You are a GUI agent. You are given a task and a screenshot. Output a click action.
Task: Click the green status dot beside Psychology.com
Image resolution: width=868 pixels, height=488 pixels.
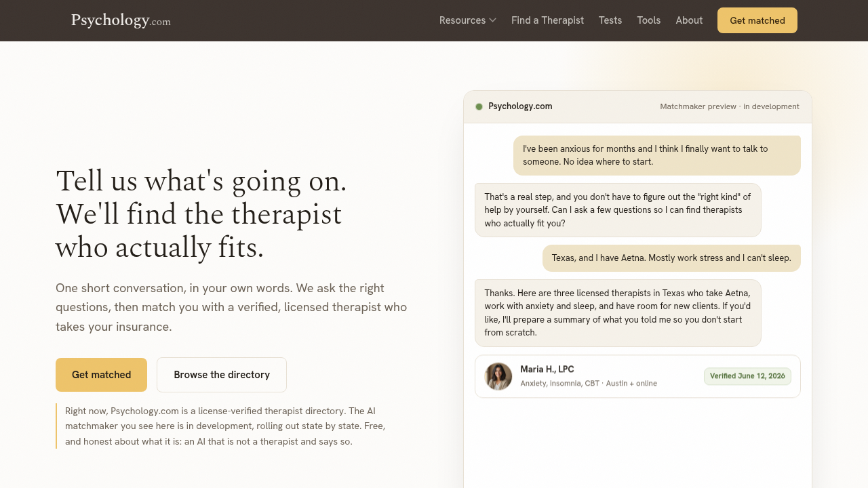479,106
